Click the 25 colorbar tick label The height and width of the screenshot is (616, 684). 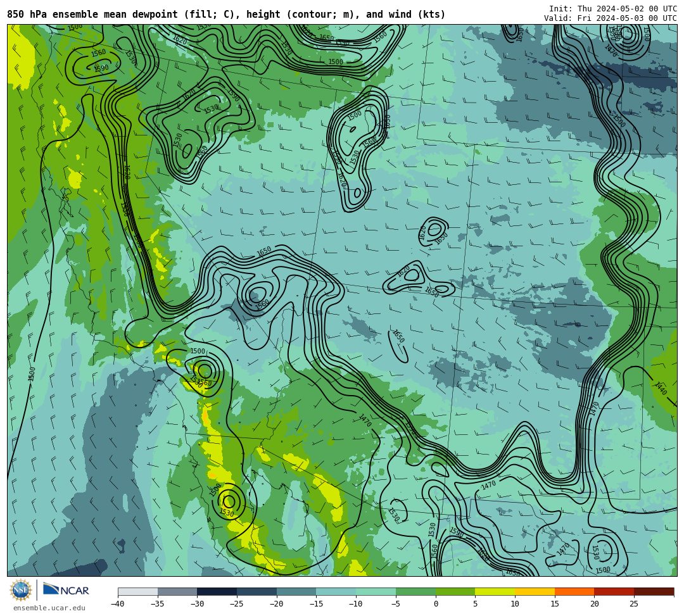(634, 604)
